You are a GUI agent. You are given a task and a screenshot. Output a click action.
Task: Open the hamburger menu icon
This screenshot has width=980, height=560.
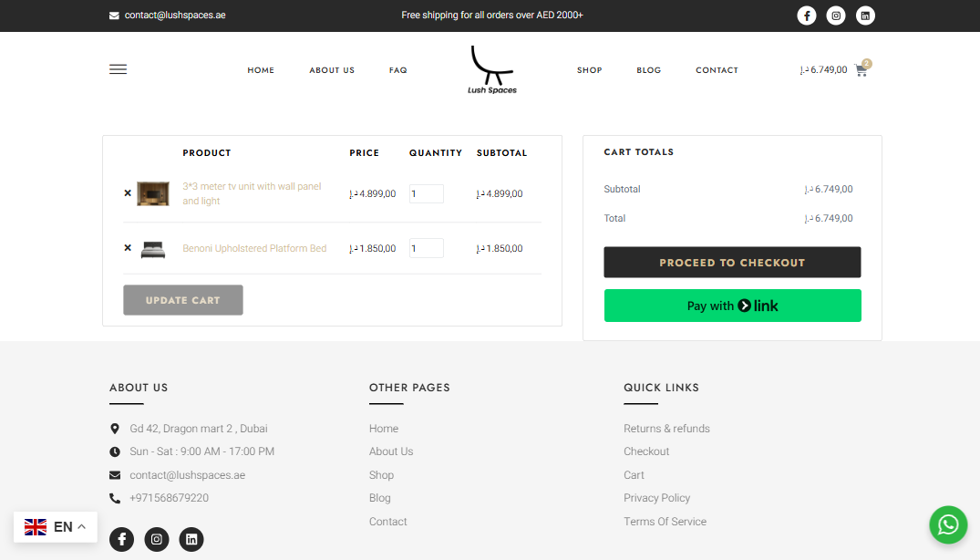pyautogui.click(x=118, y=69)
